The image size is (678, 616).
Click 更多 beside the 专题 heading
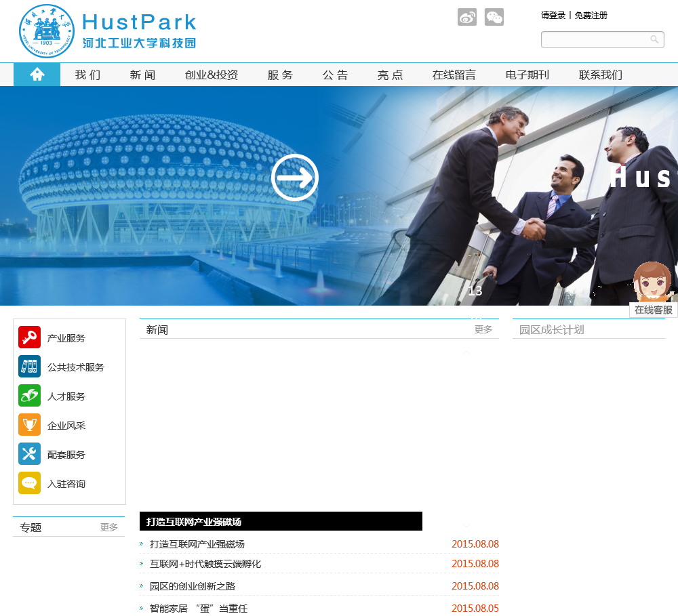109,527
